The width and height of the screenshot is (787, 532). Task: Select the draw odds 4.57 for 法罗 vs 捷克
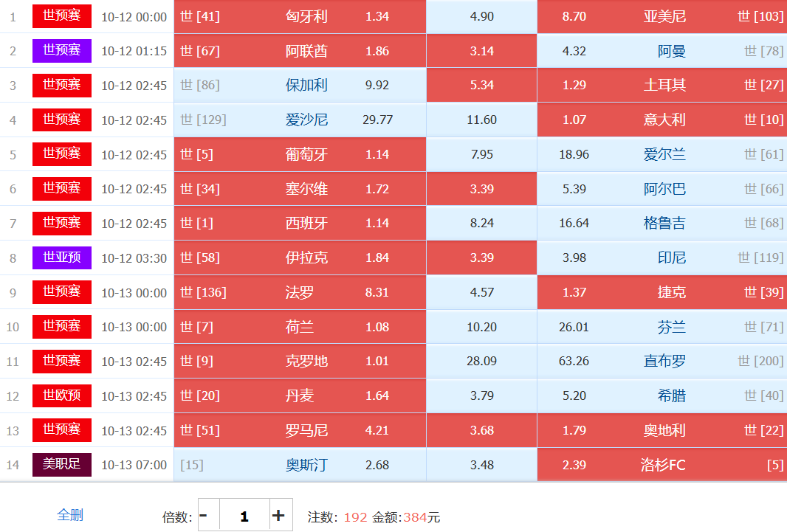click(x=481, y=292)
